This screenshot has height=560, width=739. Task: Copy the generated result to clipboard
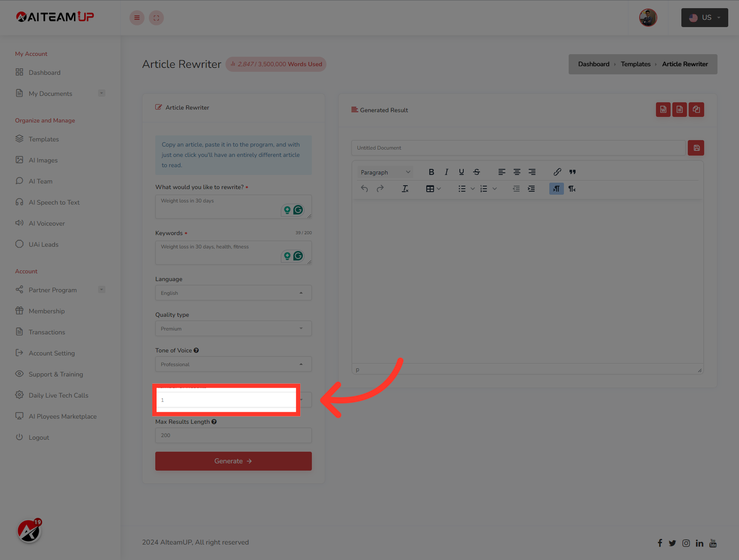tap(696, 110)
